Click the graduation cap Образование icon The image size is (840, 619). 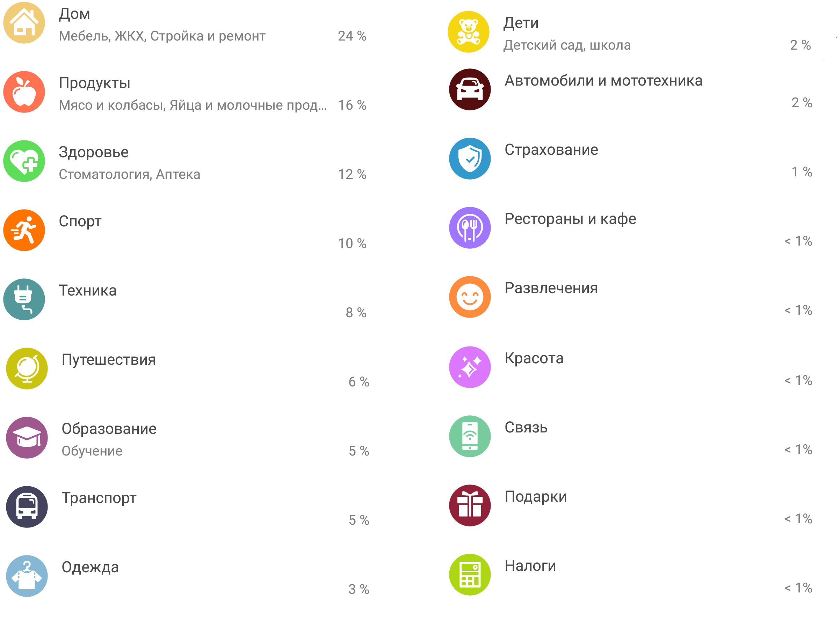pyautogui.click(x=27, y=438)
